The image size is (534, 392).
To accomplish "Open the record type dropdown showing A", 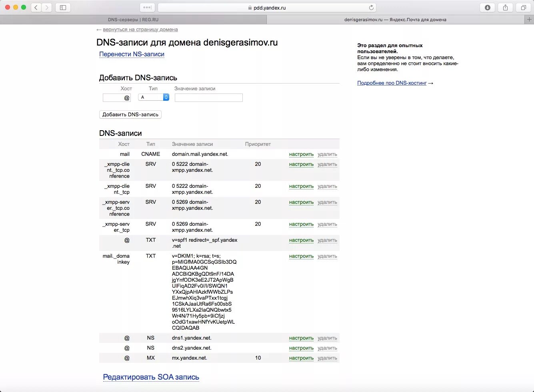I will pos(154,97).
